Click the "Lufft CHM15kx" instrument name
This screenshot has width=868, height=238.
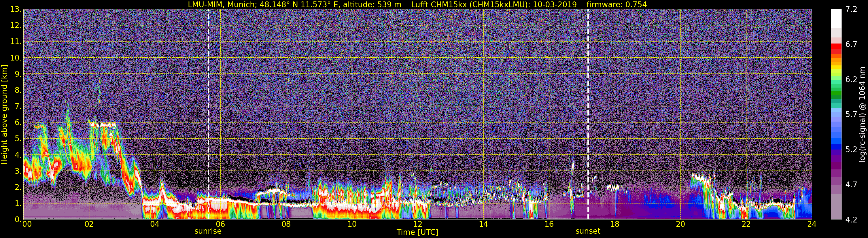439,4
